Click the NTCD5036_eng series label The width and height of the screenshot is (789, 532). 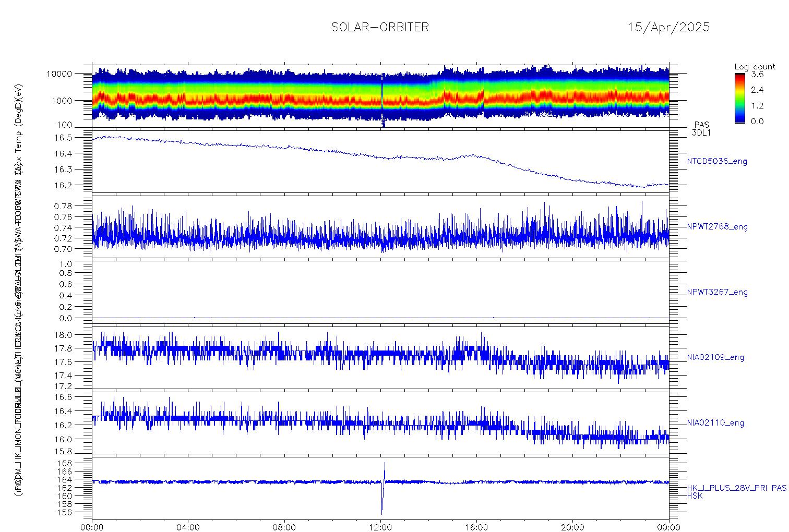click(x=717, y=162)
